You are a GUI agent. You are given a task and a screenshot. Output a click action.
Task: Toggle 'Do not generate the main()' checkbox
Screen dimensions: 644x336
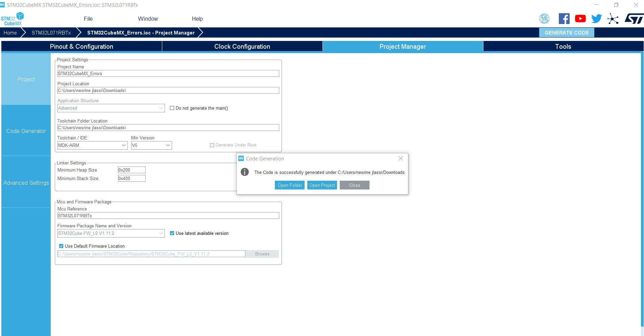[x=172, y=108]
